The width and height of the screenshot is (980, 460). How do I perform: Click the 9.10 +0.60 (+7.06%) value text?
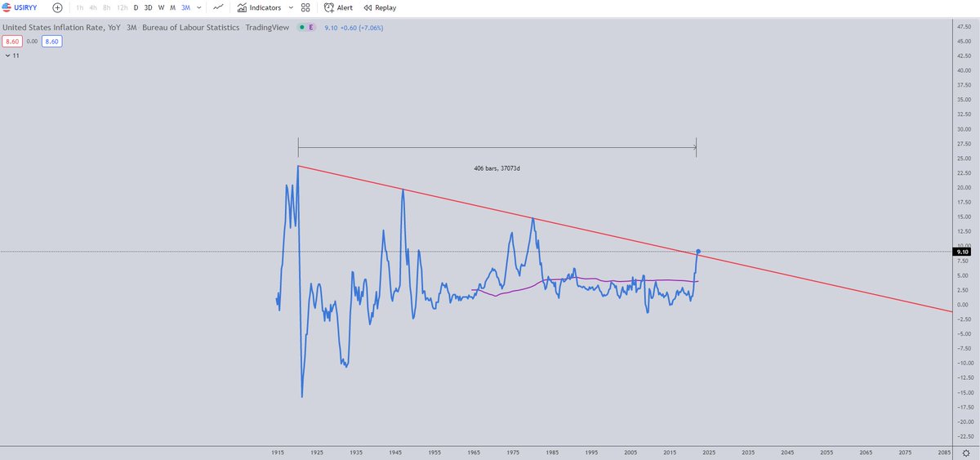point(353,27)
